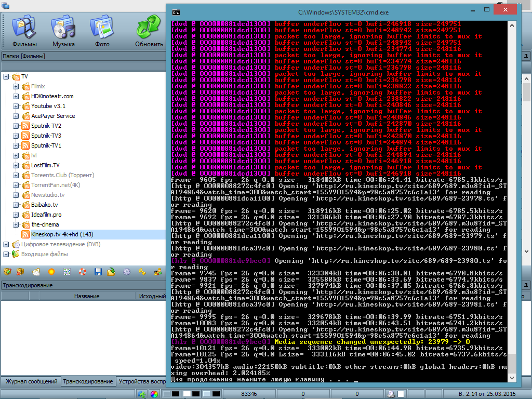Switch to Журнал сообщений tab
This screenshot has width=532, height=399.
point(31,381)
